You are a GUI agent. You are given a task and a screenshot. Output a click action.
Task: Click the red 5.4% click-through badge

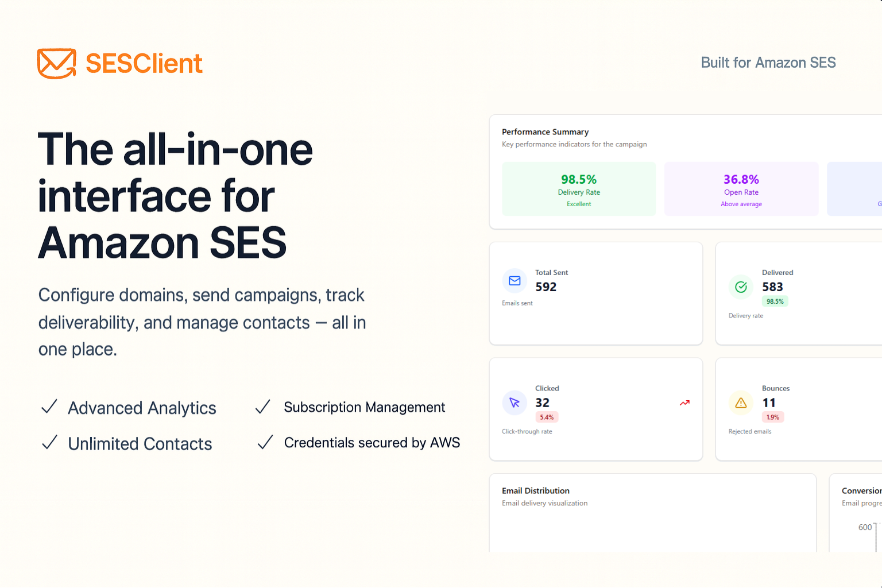[547, 417]
